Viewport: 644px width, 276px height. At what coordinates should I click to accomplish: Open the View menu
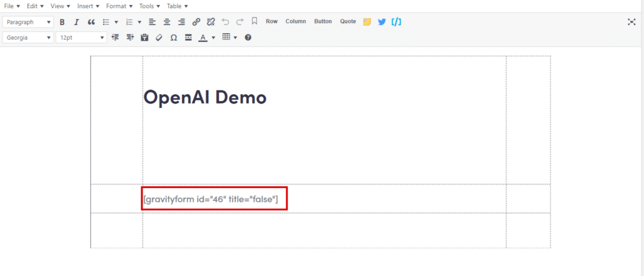point(61,6)
